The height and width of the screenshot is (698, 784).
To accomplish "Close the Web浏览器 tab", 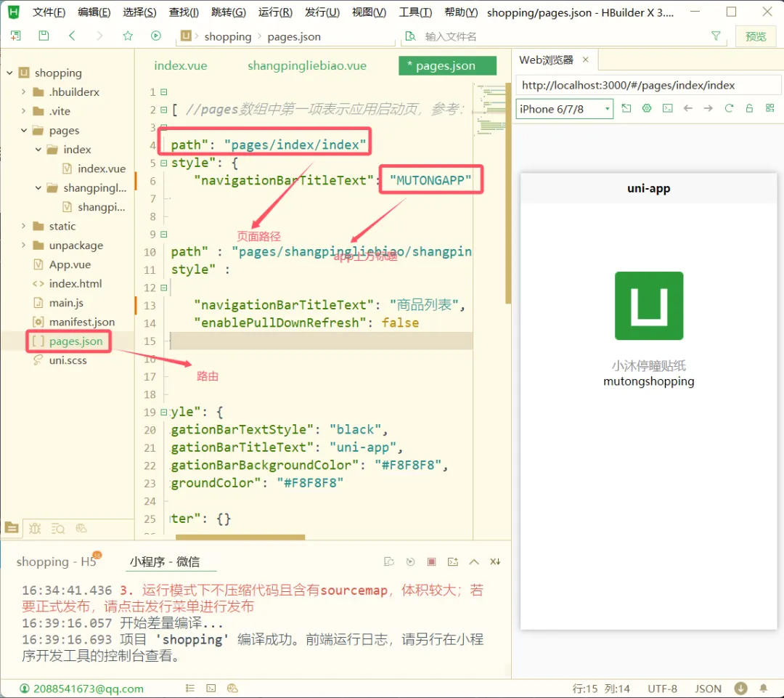I will click(586, 60).
